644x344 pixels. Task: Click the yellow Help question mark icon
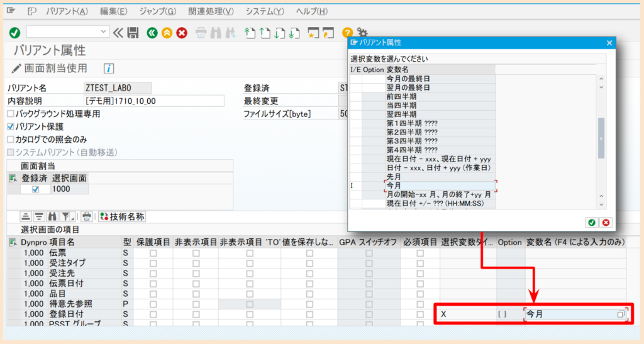tap(347, 33)
